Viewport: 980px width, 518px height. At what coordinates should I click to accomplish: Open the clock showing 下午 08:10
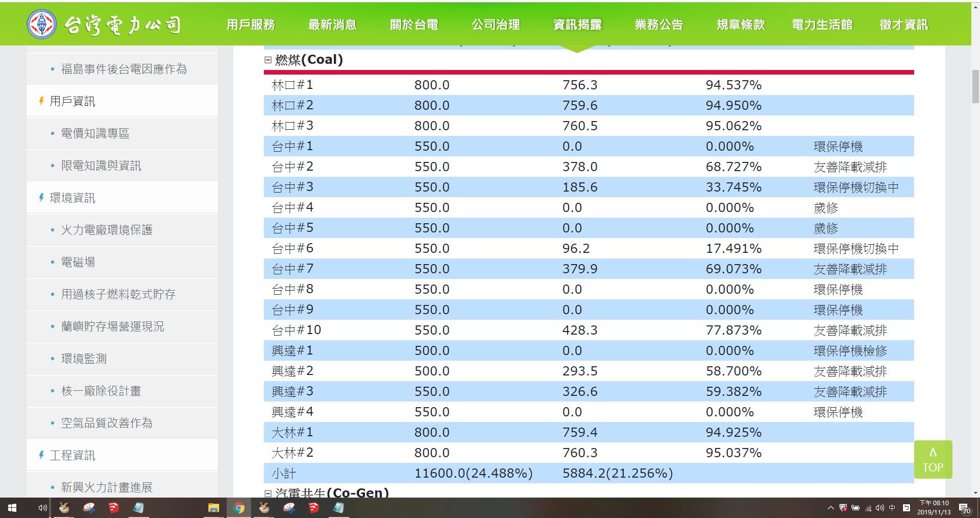point(934,508)
